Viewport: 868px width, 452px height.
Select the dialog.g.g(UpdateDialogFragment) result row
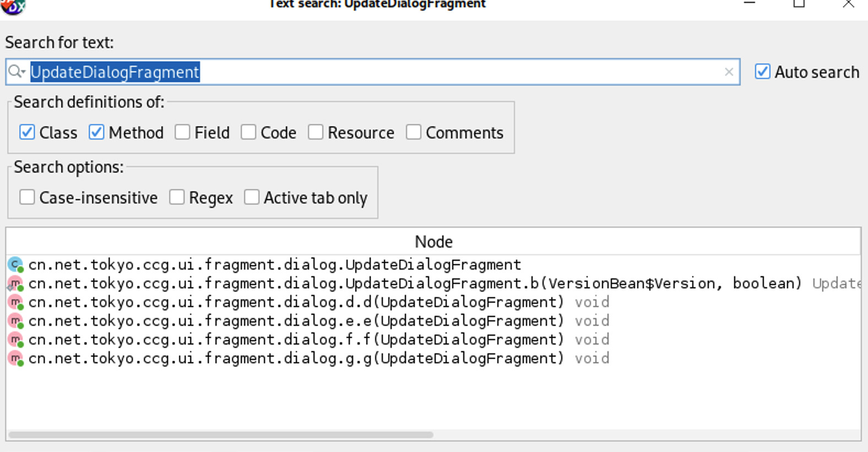[296, 359]
